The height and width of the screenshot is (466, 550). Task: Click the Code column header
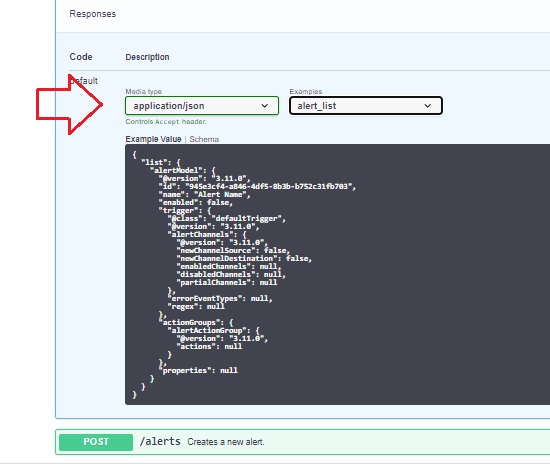click(81, 57)
